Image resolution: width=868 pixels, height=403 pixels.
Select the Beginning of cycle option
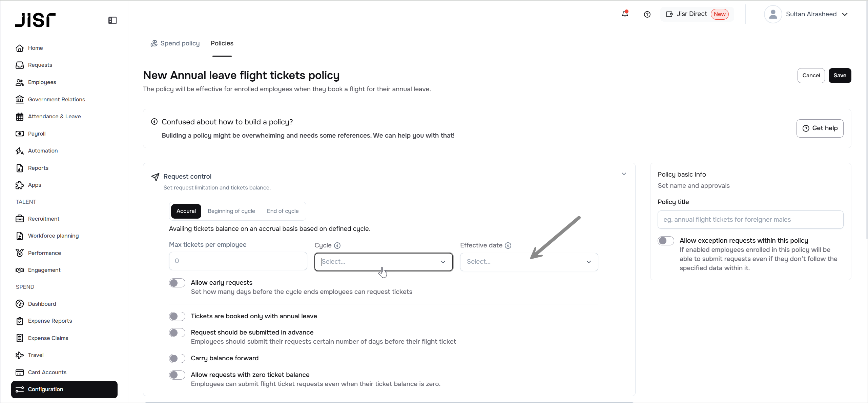pos(231,211)
